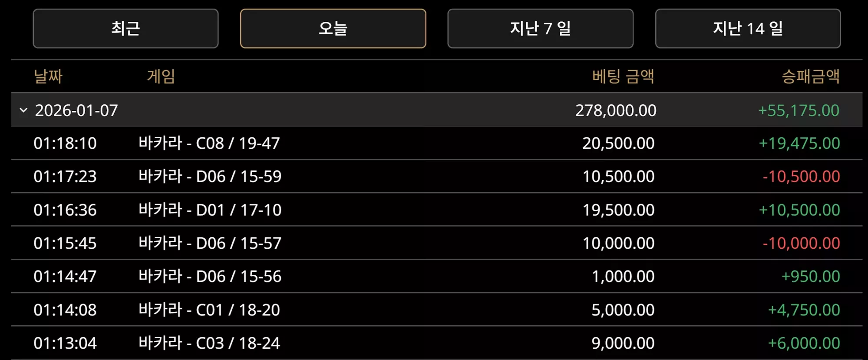This screenshot has width=868, height=360.
Task: Click the +19,475.00 win amount
Action: 799,143
